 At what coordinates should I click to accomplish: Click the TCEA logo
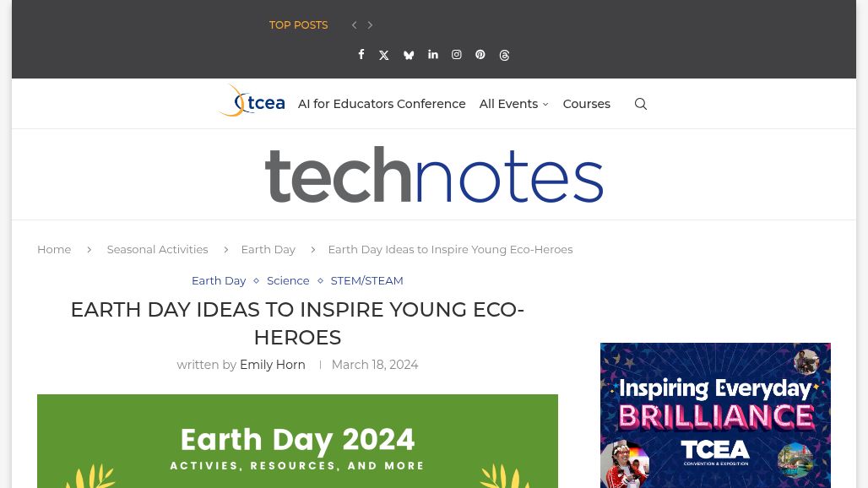tap(251, 101)
